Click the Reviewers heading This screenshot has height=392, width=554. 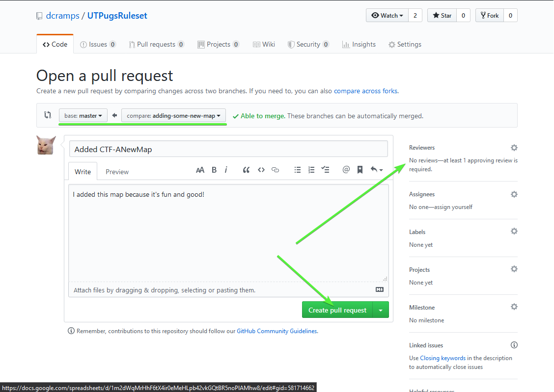[x=422, y=148]
